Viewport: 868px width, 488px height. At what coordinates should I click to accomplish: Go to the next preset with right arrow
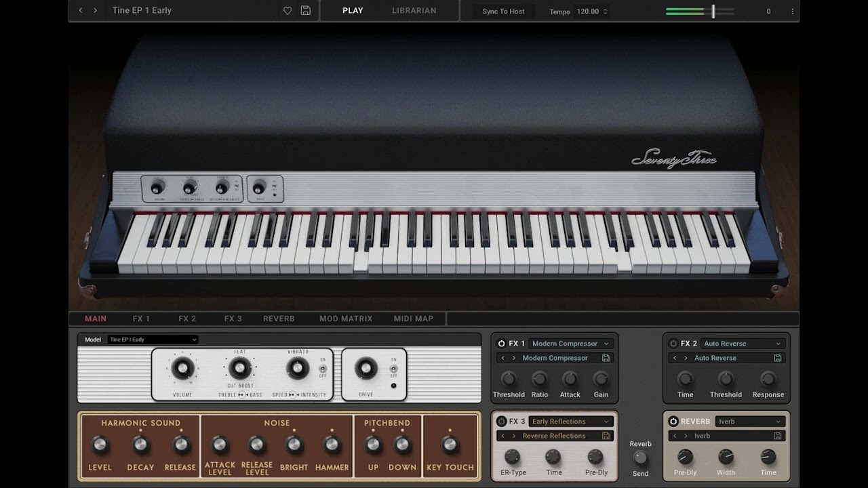(96, 11)
